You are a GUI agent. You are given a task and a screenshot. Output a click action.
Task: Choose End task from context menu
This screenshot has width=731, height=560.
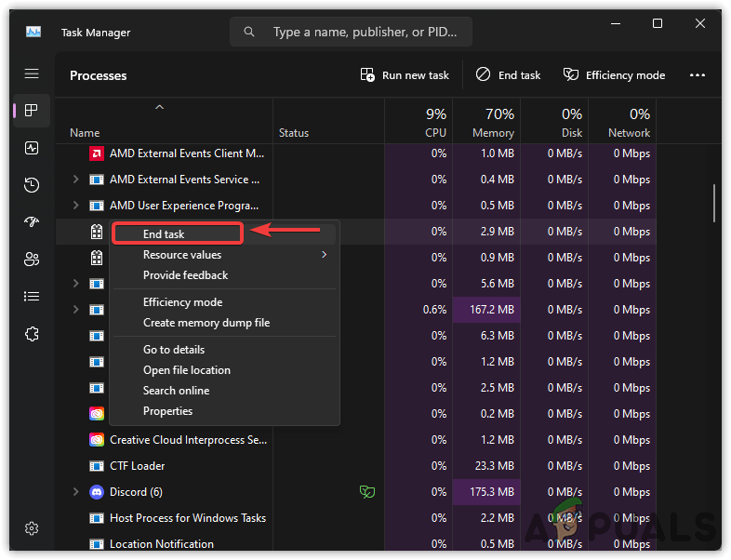coord(224,233)
